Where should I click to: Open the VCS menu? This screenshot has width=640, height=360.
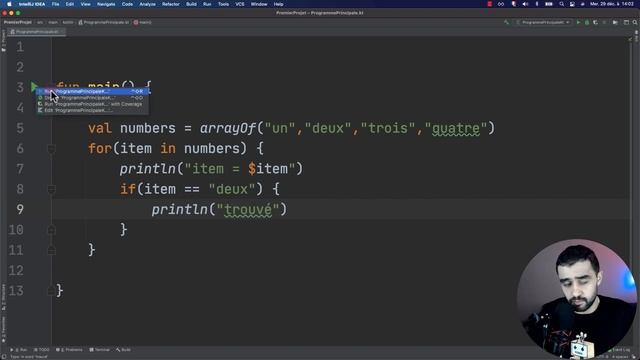pyautogui.click(x=240, y=4)
